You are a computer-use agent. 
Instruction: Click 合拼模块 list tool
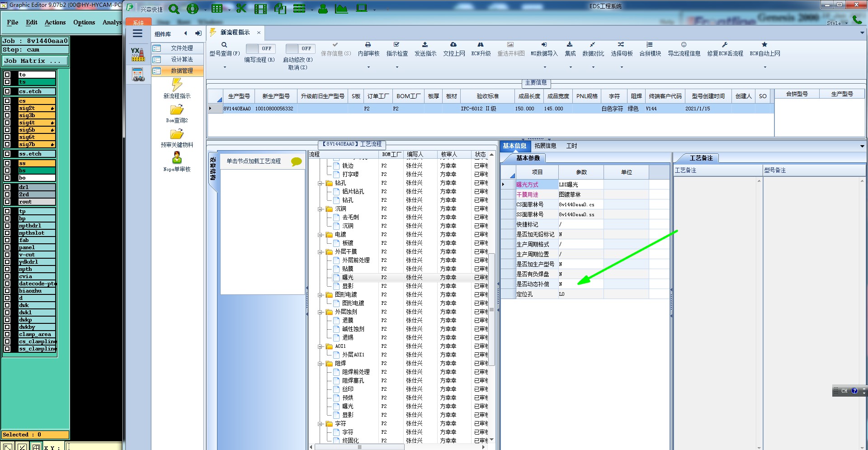650,49
